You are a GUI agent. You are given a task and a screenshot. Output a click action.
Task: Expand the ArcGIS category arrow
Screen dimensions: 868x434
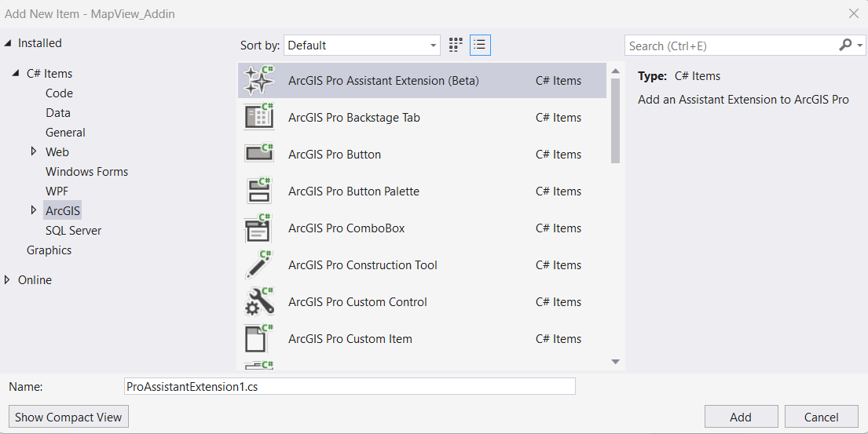[x=34, y=210]
